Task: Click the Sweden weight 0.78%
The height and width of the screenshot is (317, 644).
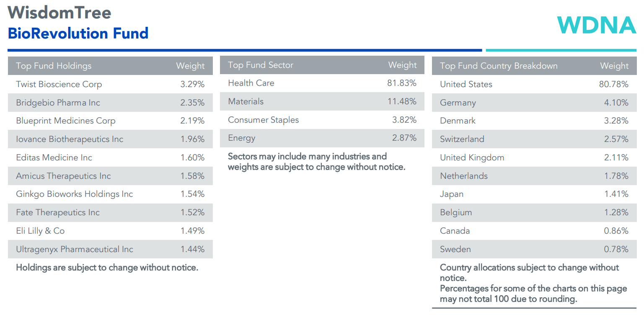Action: (x=616, y=249)
